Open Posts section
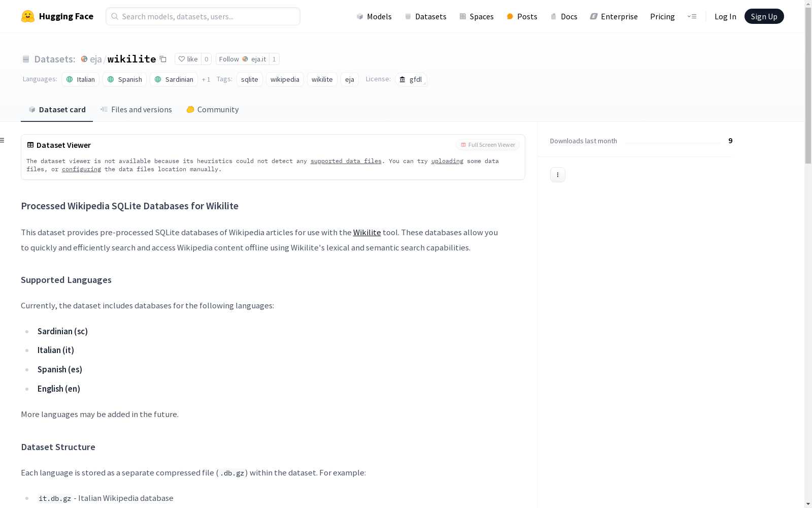812x508 pixels. click(522, 16)
